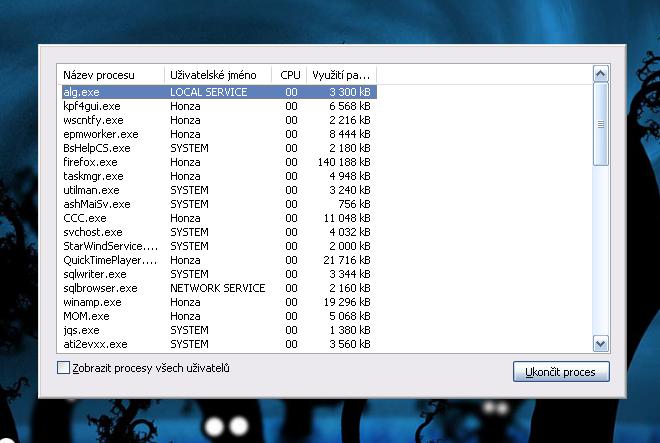Click the vertical scrollbar thumb
Viewport: 660px width, 443px height.
tap(600, 125)
